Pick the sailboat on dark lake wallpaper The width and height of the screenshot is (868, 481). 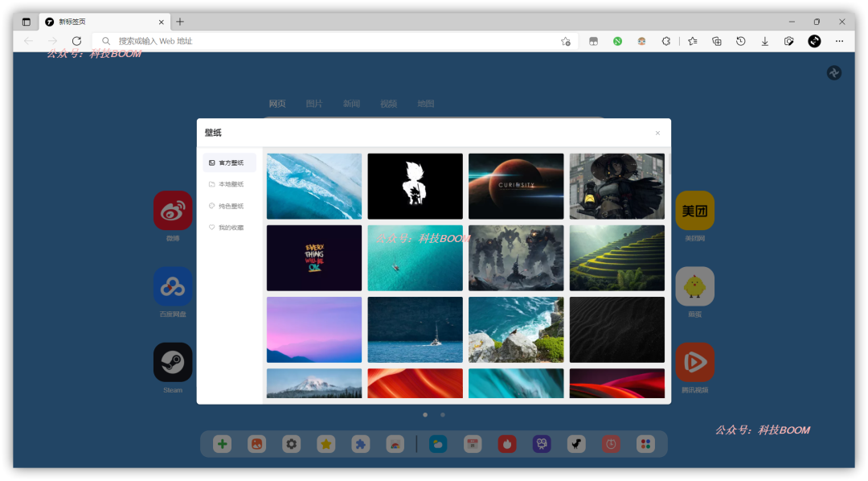click(416, 330)
